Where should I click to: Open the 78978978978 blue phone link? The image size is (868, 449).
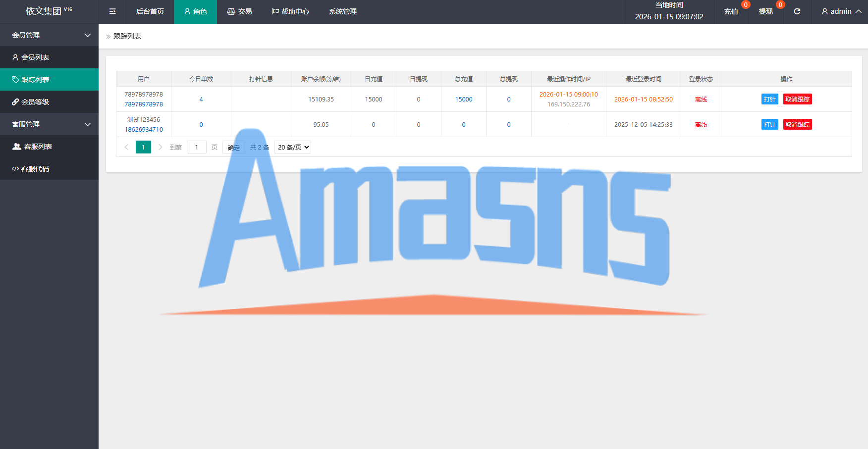tap(144, 104)
